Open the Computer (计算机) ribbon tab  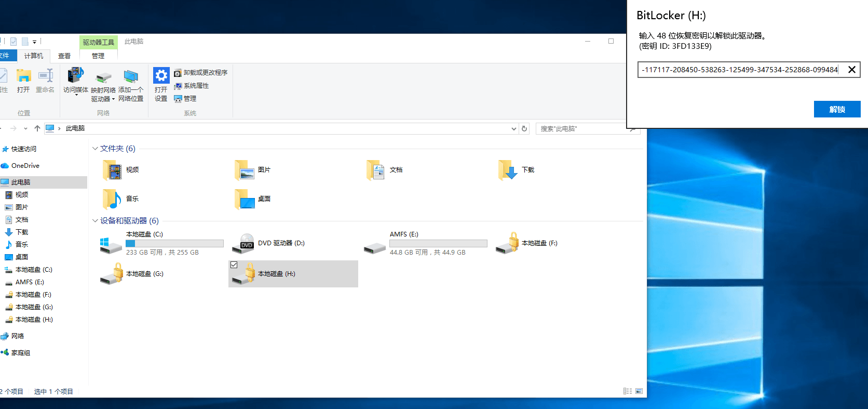click(34, 56)
